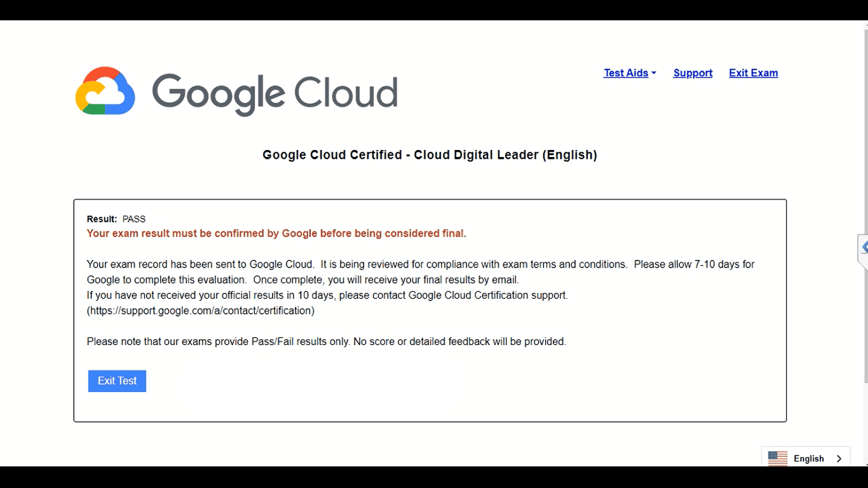Open the blue side panel tab arrow
This screenshot has height=488, width=868.
point(864,248)
